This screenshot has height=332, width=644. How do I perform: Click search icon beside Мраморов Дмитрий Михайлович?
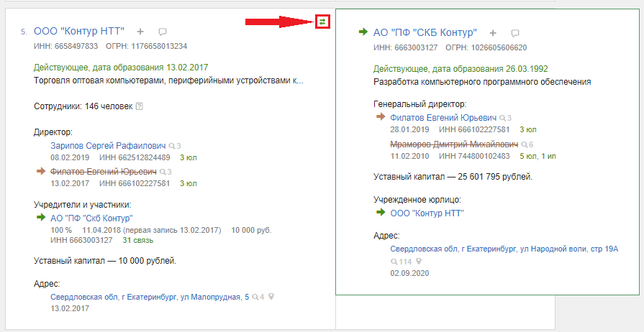point(523,144)
